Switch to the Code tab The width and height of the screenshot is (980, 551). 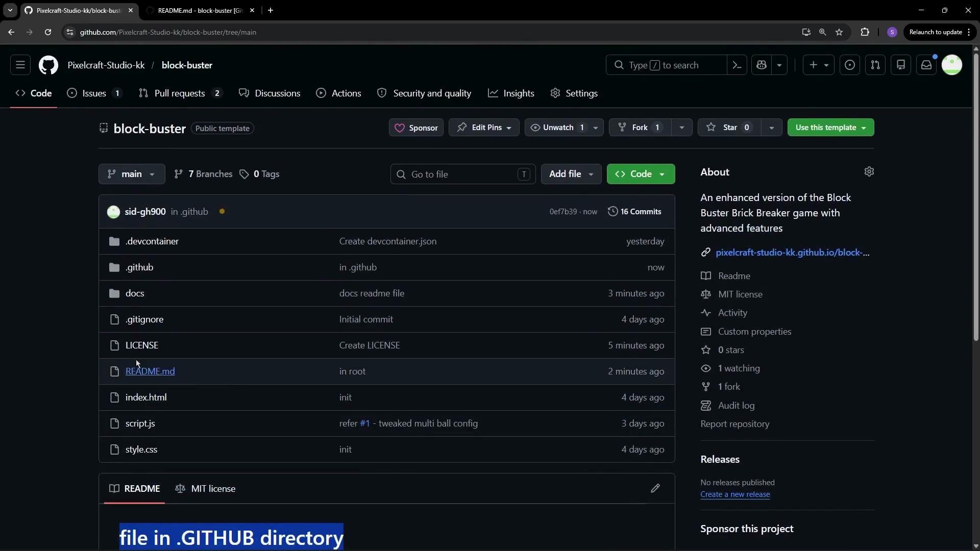coord(34,93)
